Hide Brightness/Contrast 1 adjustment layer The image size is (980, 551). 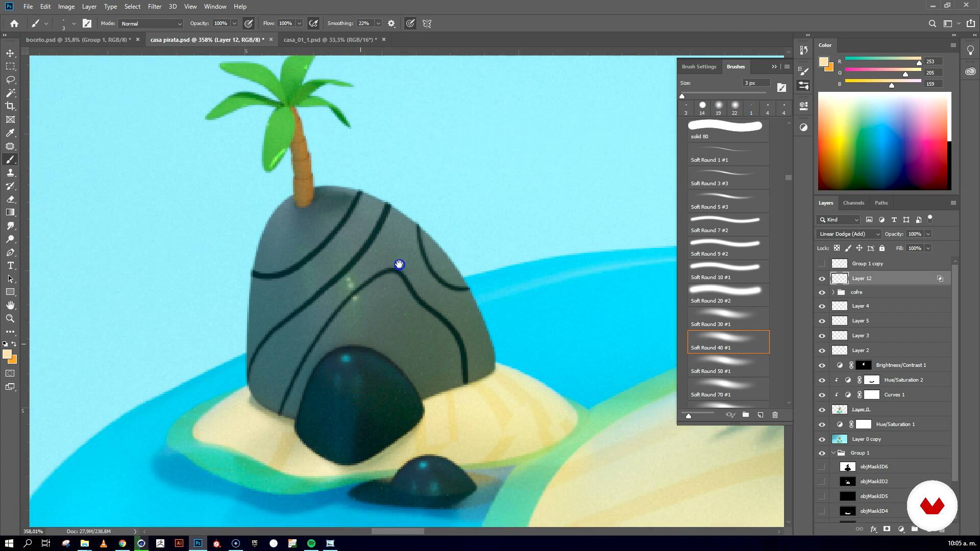pos(822,365)
